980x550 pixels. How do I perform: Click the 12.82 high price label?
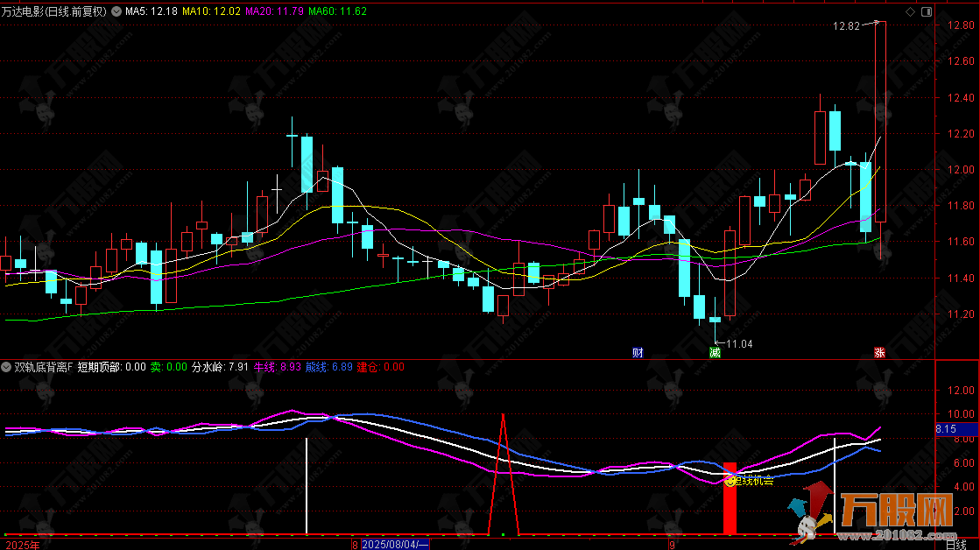pyautogui.click(x=846, y=26)
